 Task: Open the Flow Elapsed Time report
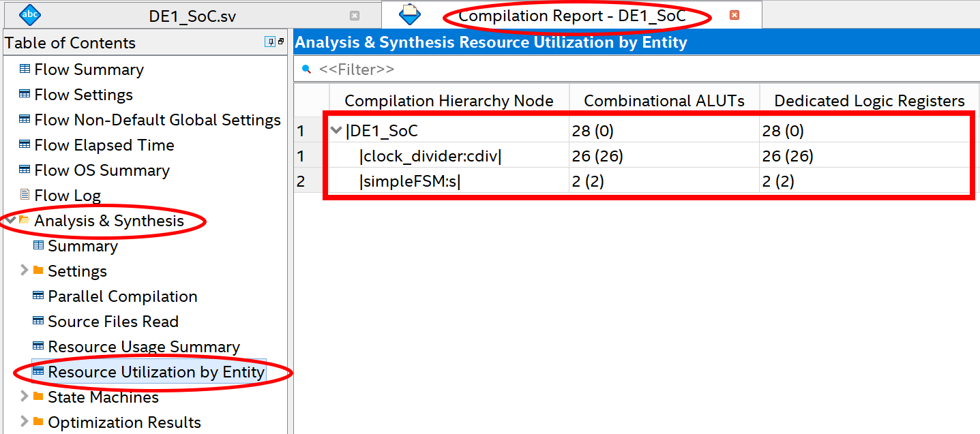tap(104, 145)
